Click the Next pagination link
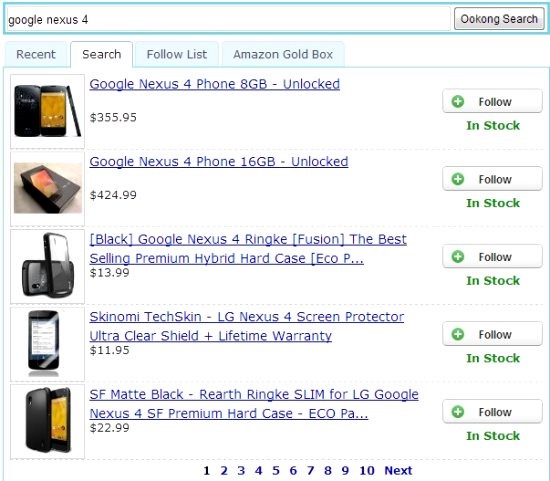The height and width of the screenshot is (481, 550). point(398,470)
